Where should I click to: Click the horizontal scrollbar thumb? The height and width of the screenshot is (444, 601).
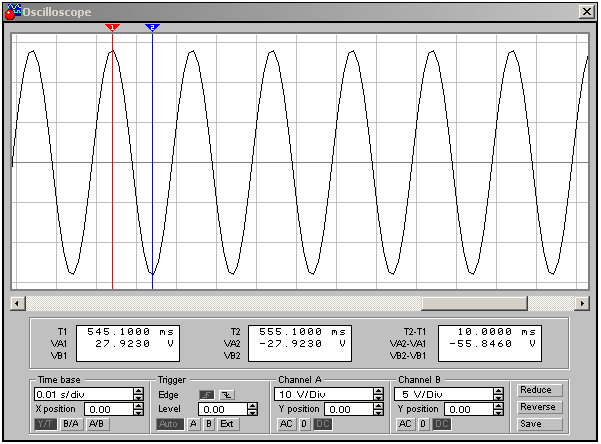click(x=474, y=304)
